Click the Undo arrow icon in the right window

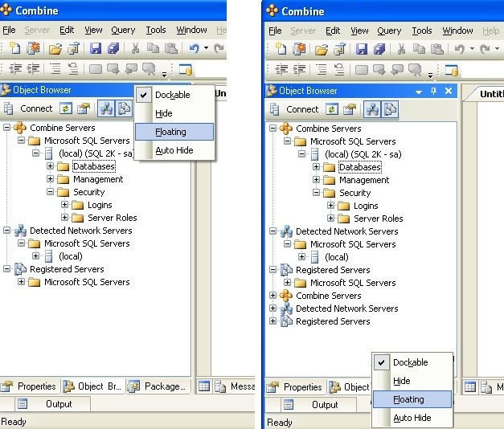[458, 49]
